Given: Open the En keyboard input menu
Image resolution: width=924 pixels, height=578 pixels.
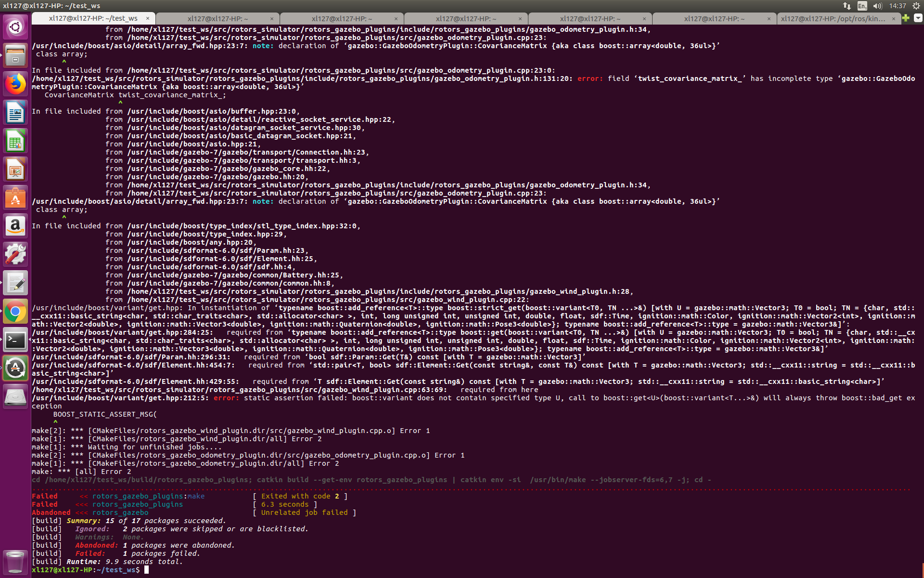Looking at the screenshot, I should [x=862, y=6].
